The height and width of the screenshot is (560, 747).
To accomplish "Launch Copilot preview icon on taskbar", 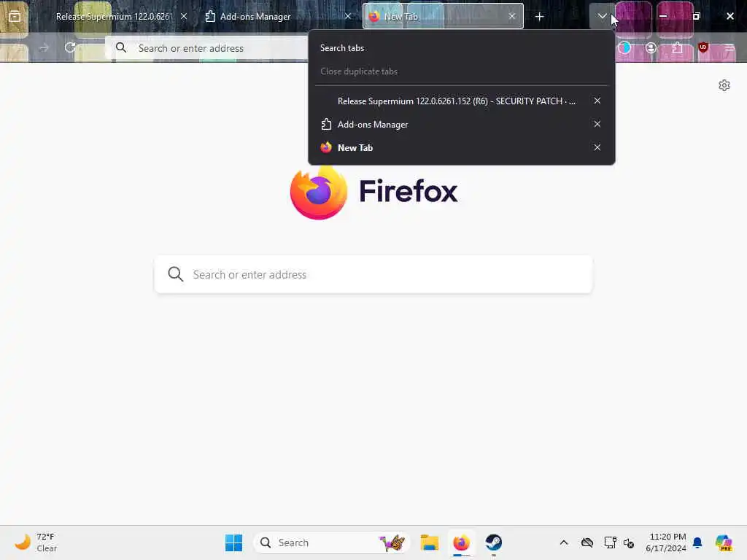I will (724, 542).
